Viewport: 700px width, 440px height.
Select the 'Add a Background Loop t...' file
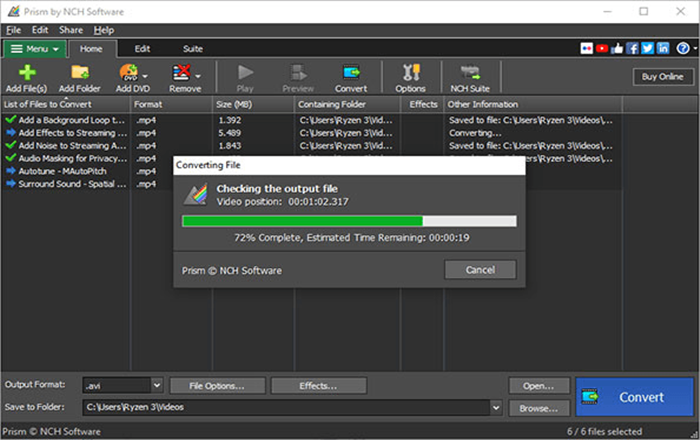click(x=72, y=120)
